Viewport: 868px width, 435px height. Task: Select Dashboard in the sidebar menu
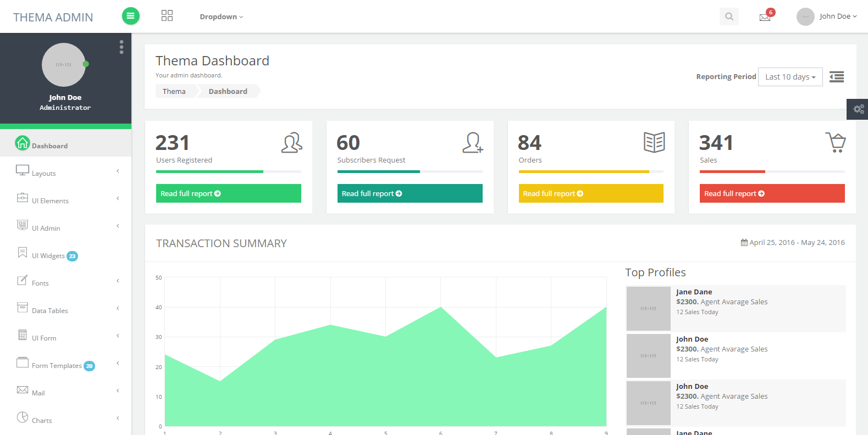click(x=49, y=146)
